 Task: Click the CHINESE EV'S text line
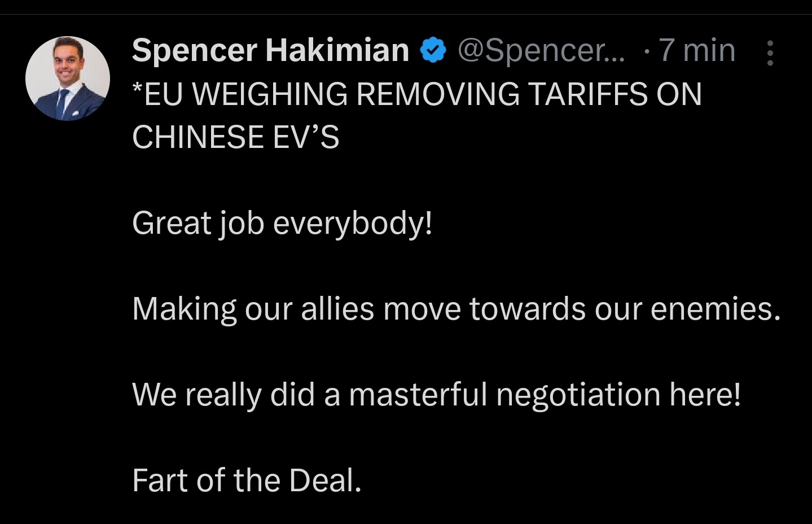click(x=236, y=137)
